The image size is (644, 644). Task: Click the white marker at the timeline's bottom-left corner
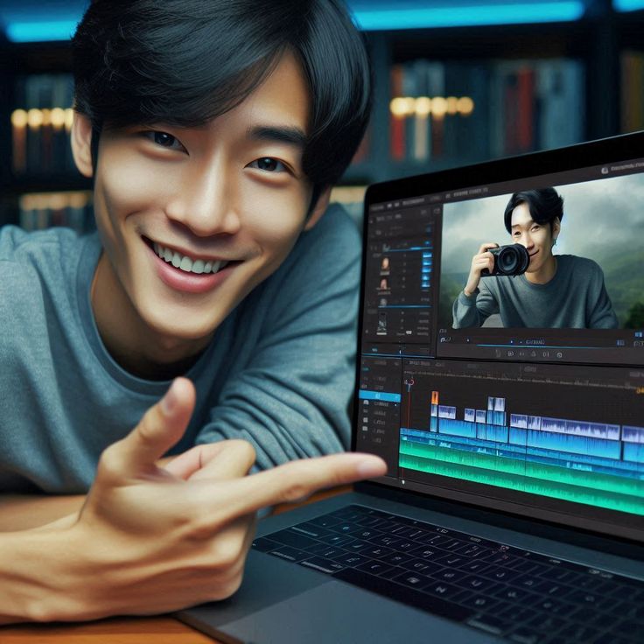pyautogui.click(x=402, y=482)
